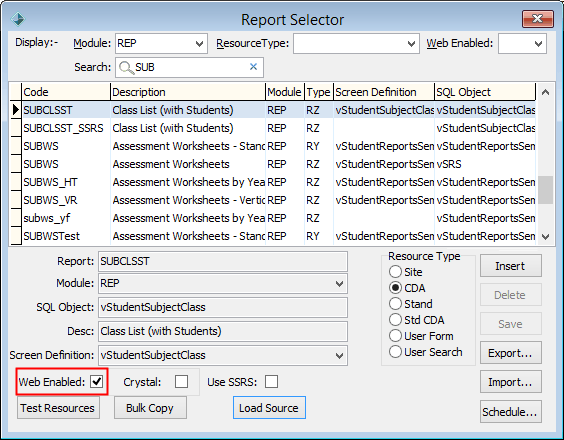Expand the Screen Definition dropdown

(339, 355)
